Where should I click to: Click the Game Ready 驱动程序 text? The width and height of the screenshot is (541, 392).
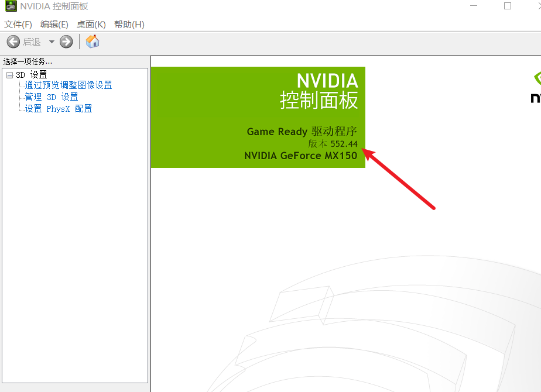pos(302,132)
